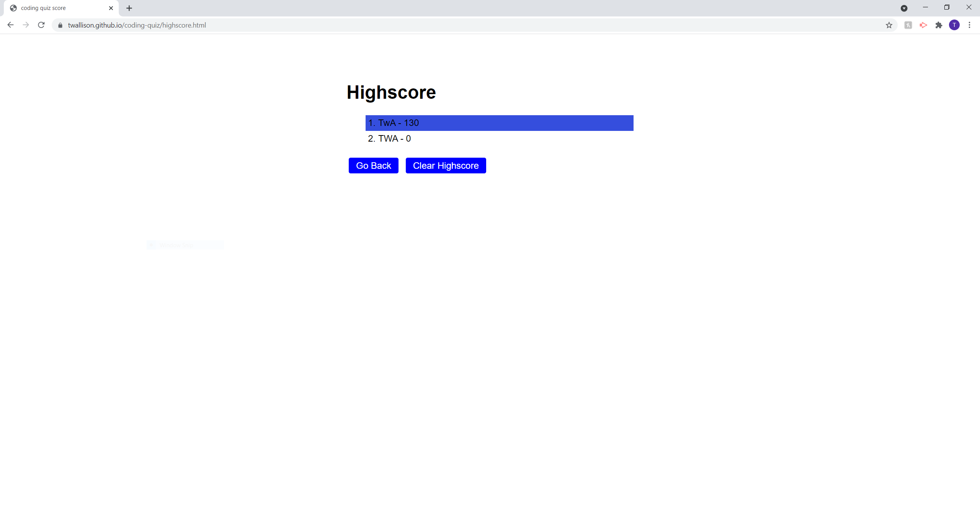980x532 pixels.
Task: Open the Extensions puzzle-piece menu
Action: tap(939, 25)
